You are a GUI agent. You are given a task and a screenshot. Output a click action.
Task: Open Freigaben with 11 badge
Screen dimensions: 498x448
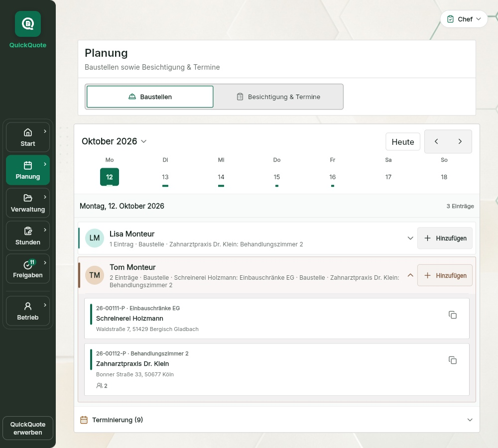coord(27,269)
